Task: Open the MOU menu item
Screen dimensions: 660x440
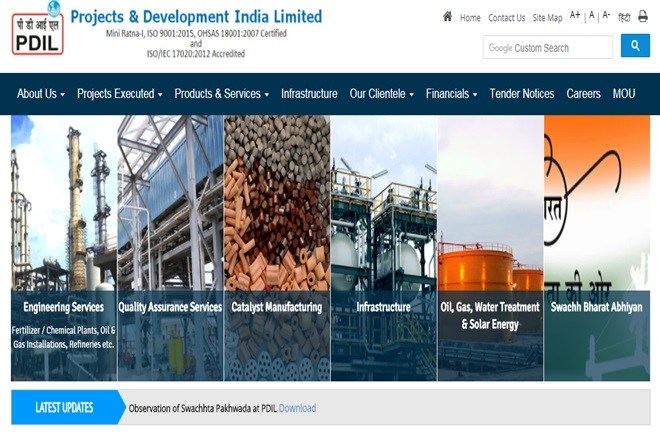Action: point(624,93)
